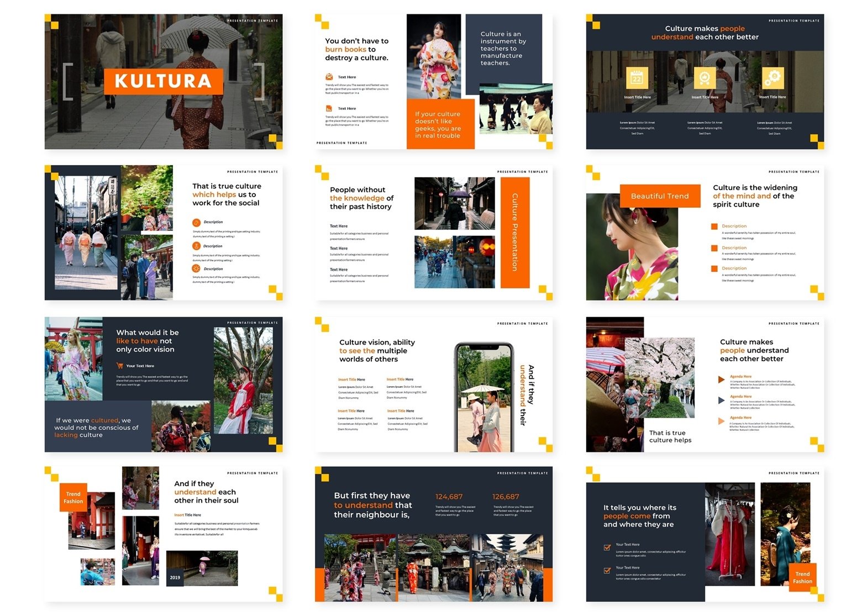Expand the dark second Agenda Here triangle
The width and height of the screenshot is (862, 616).
[722, 399]
